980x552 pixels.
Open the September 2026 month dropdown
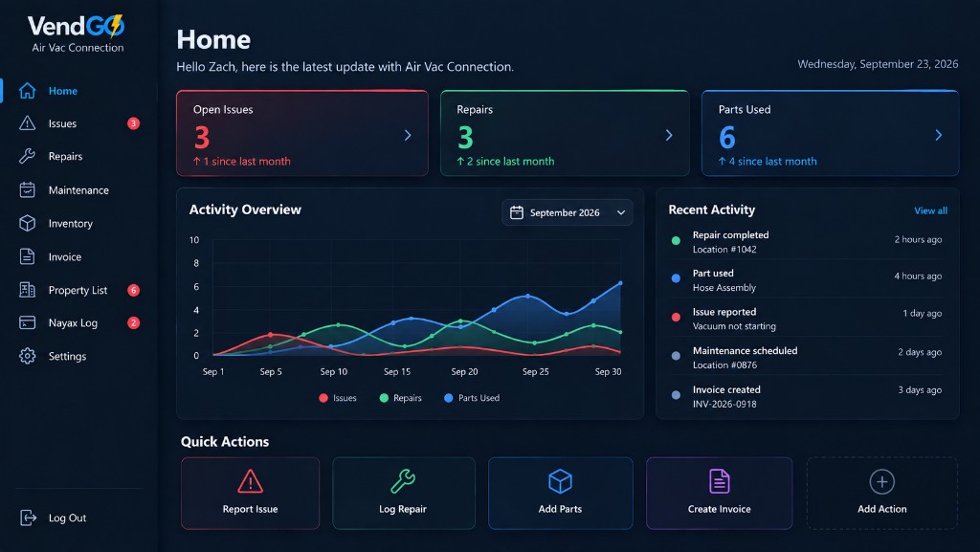pos(567,212)
